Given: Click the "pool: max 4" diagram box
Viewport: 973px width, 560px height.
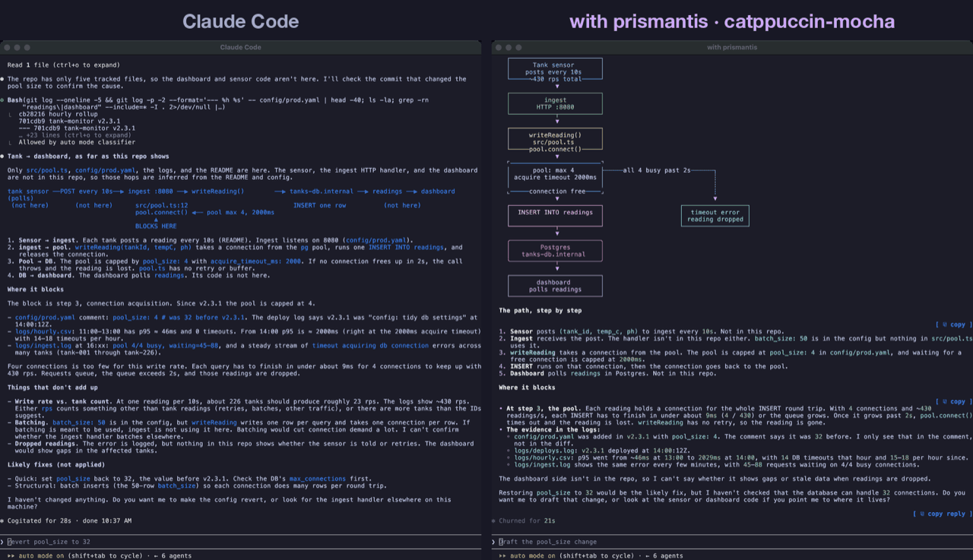Looking at the screenshot, I should 555,178.
